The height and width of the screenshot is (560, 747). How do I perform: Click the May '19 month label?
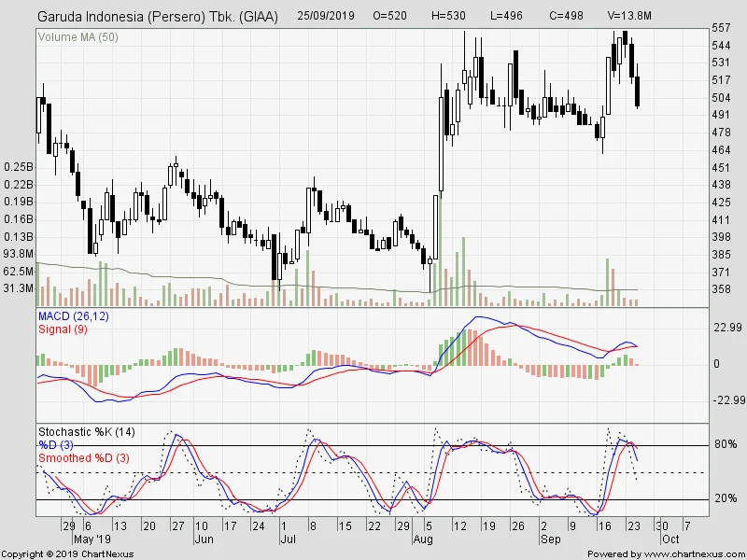(x=92, y=539)
